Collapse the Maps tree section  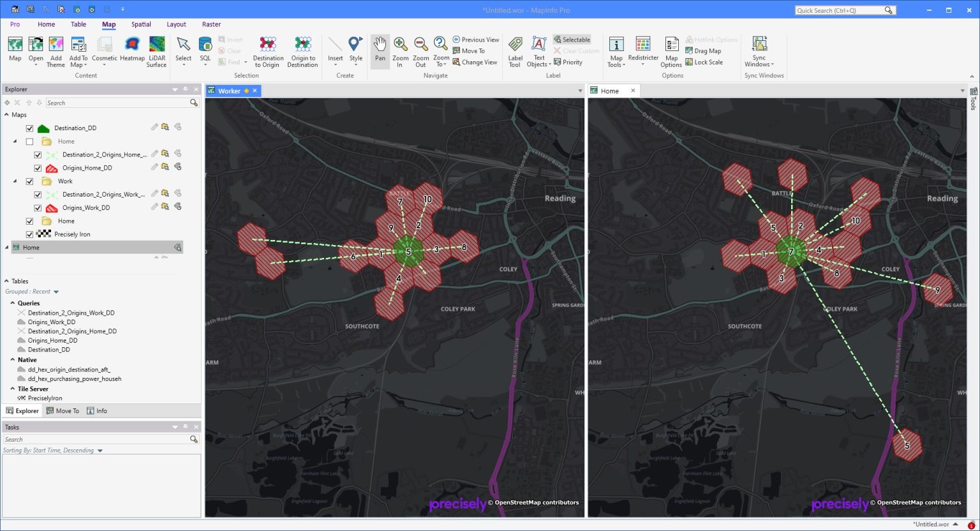pos(7,115)
